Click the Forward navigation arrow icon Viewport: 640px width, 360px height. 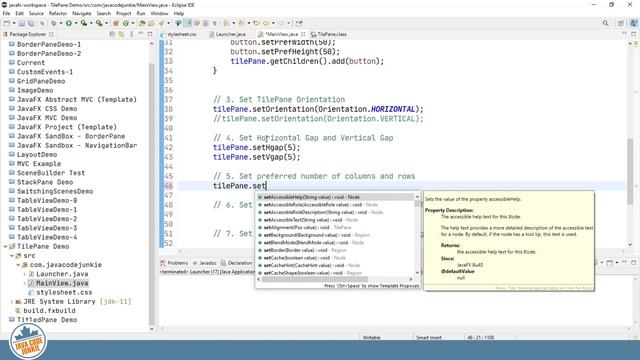(281, 23)
